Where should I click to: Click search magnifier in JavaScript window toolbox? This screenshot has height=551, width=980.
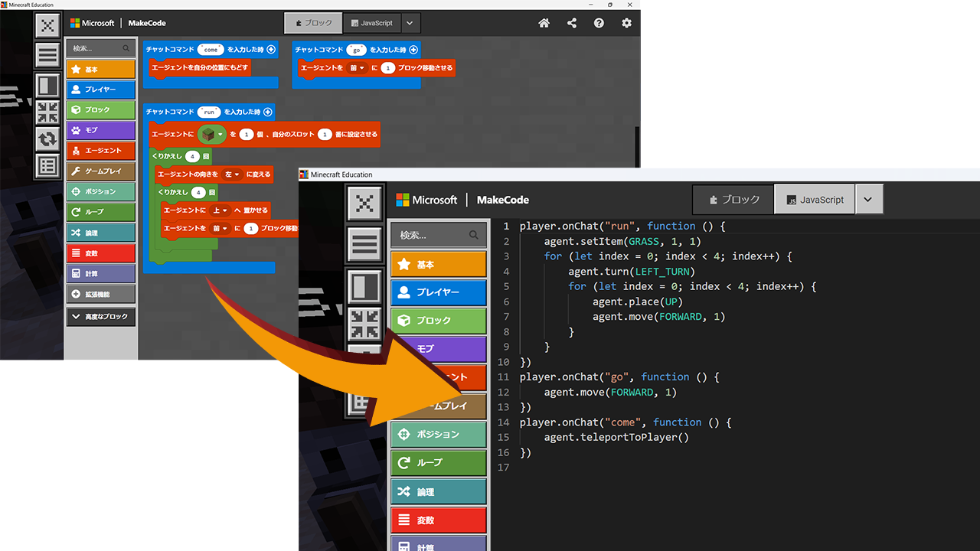coord(474,235)
